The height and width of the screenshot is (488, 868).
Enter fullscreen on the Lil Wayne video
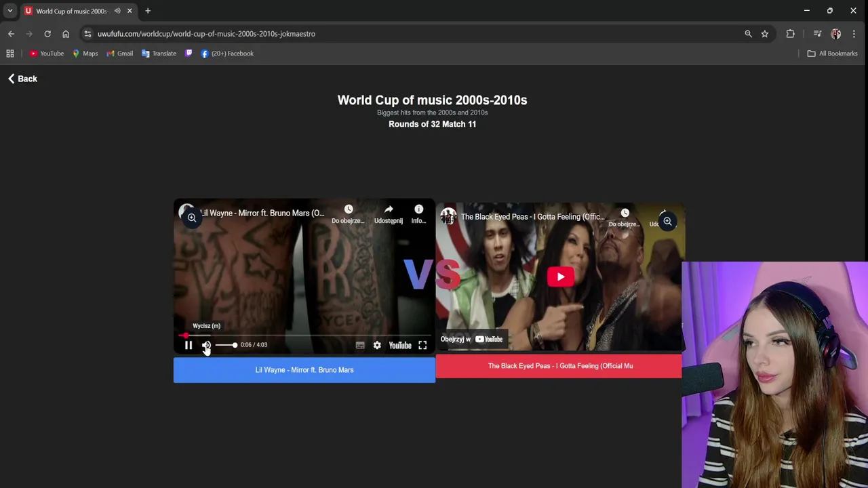pyautogui.click(x=422, y=345)
